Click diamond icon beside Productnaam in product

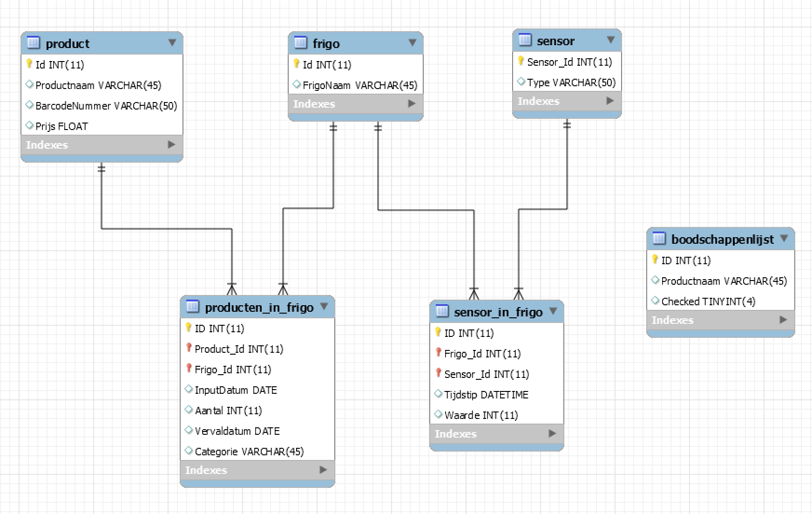(29, 84)
